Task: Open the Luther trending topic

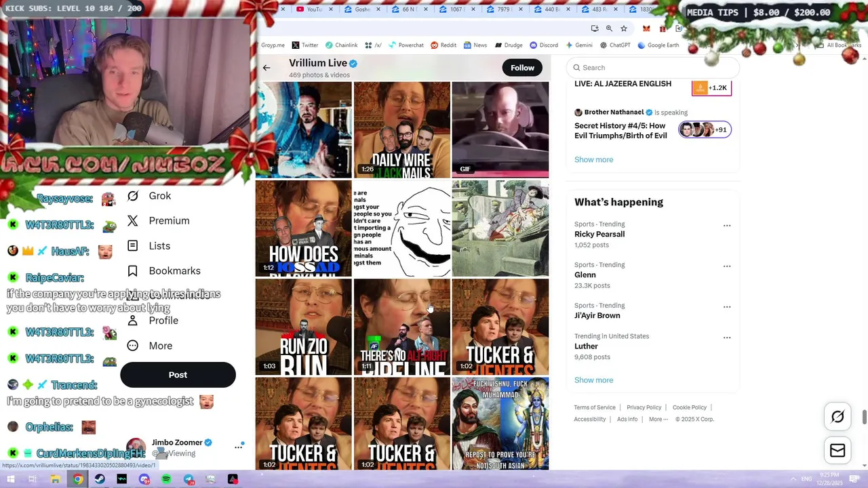Action: [x=586, y=346]
